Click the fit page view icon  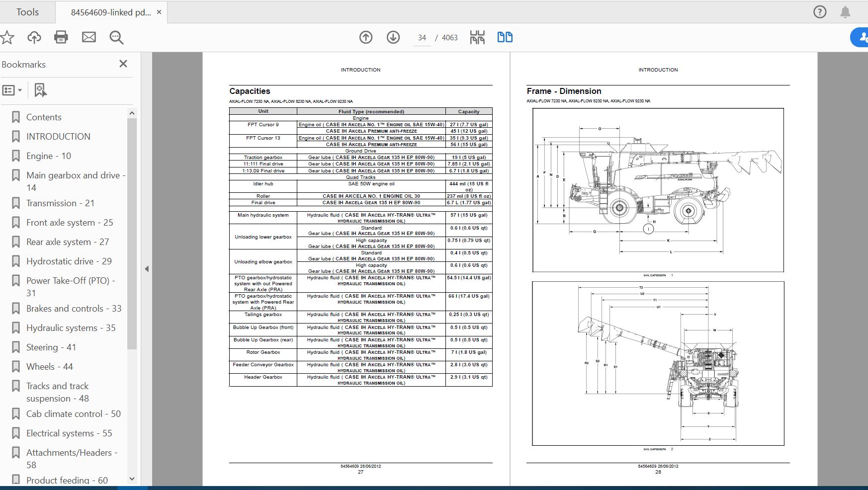[x=477, y=37]
